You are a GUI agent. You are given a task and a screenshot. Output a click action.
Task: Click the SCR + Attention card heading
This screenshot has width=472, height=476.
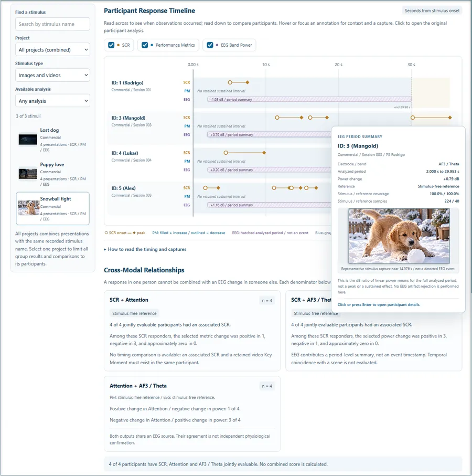(129, 300)
